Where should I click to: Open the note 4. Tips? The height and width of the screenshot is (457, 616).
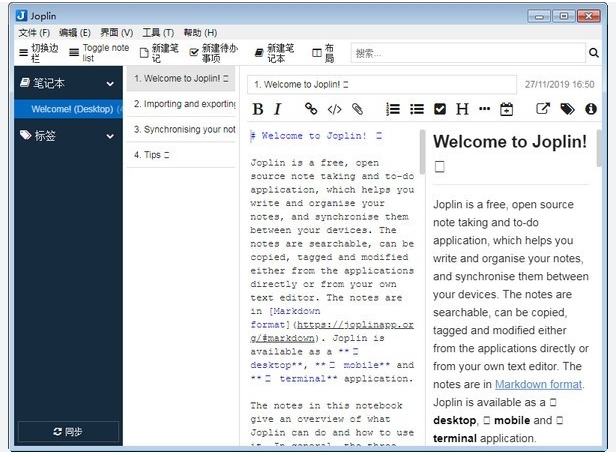tap(181, 155)
